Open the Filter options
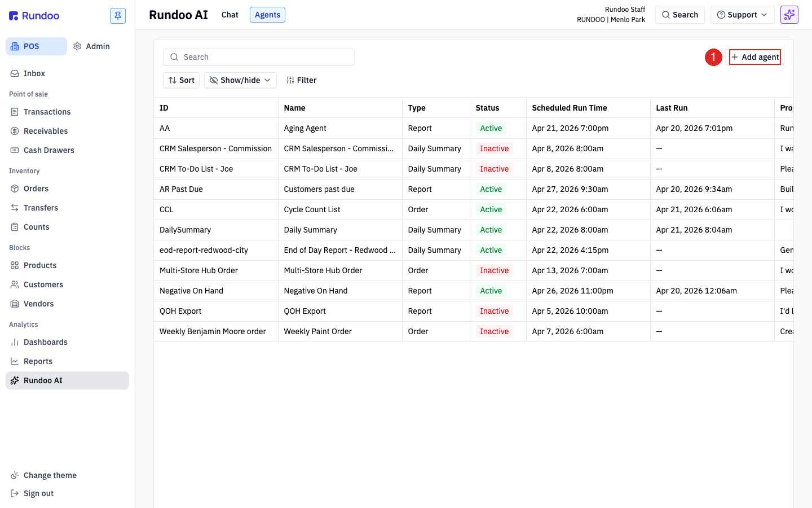Screen dimensions: 812x508 (x=302, y=80)
